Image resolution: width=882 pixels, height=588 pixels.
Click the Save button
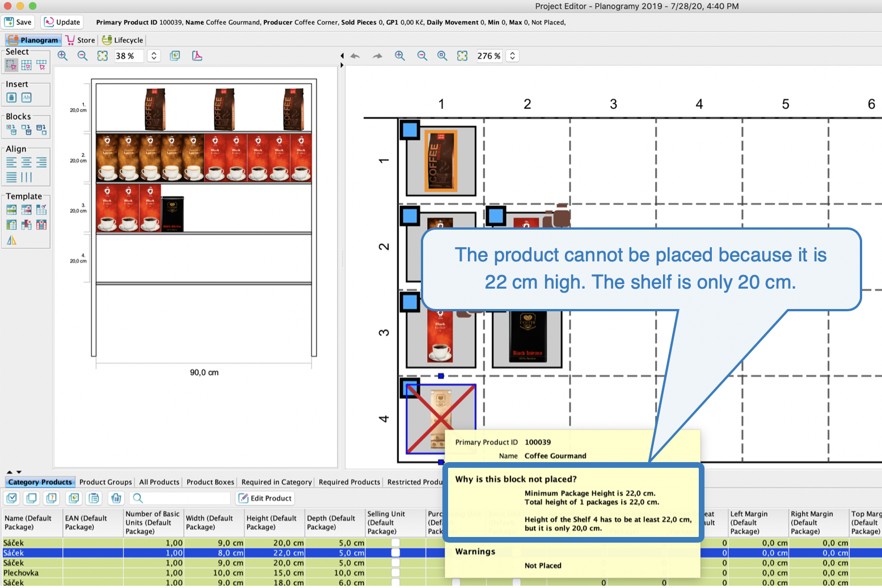18,22
